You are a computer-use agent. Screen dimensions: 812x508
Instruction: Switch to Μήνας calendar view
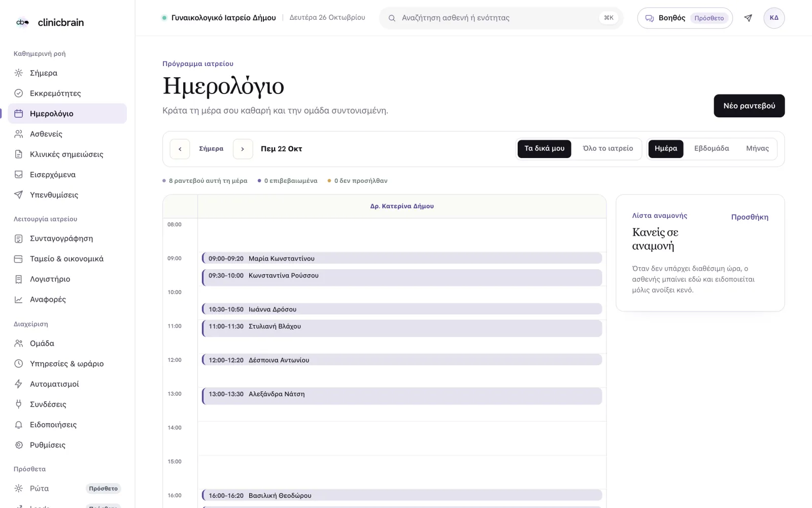coord(757,148)
